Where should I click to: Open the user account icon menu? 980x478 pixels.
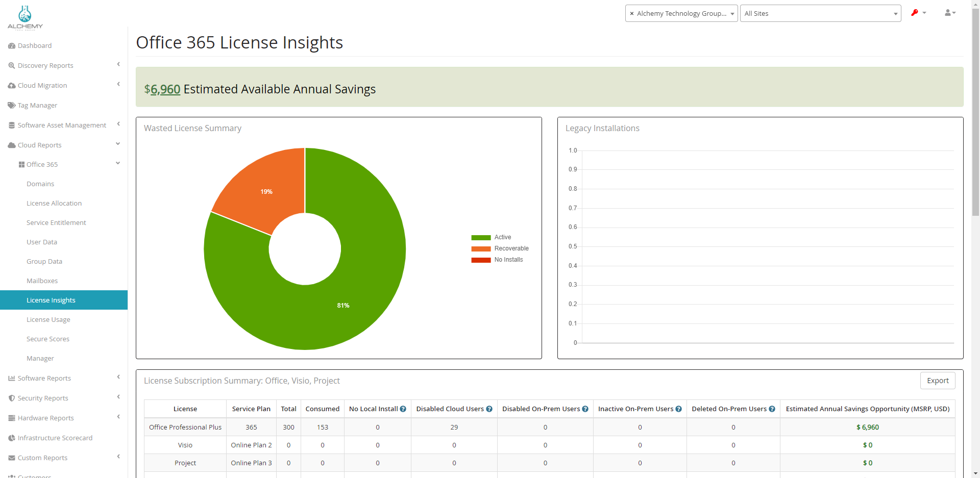point(949,13)
